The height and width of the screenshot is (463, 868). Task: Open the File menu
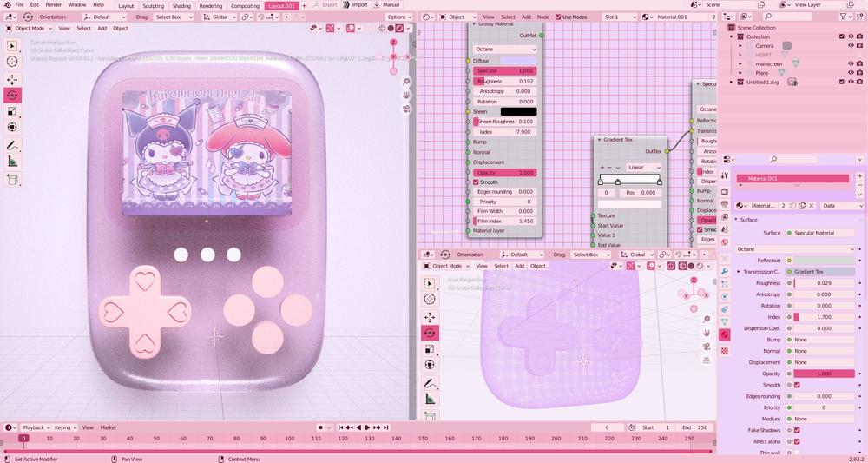[19, 5]
